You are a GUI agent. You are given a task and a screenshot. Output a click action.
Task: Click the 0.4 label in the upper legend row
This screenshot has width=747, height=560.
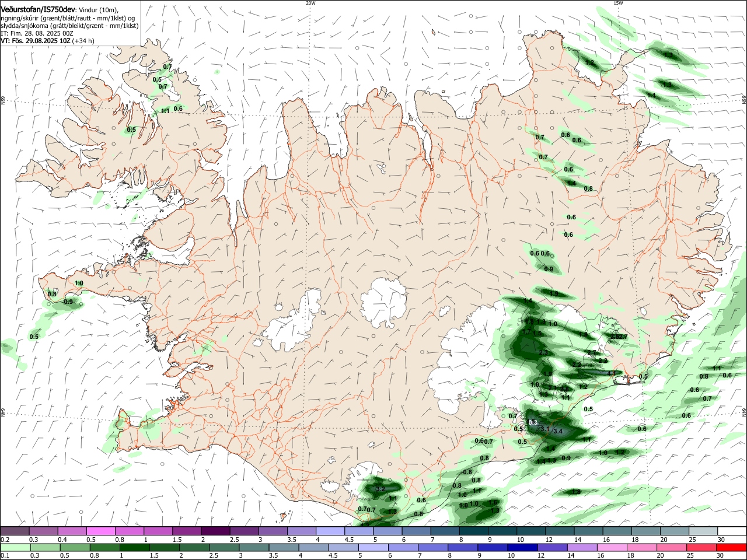(x=62, y=540)
